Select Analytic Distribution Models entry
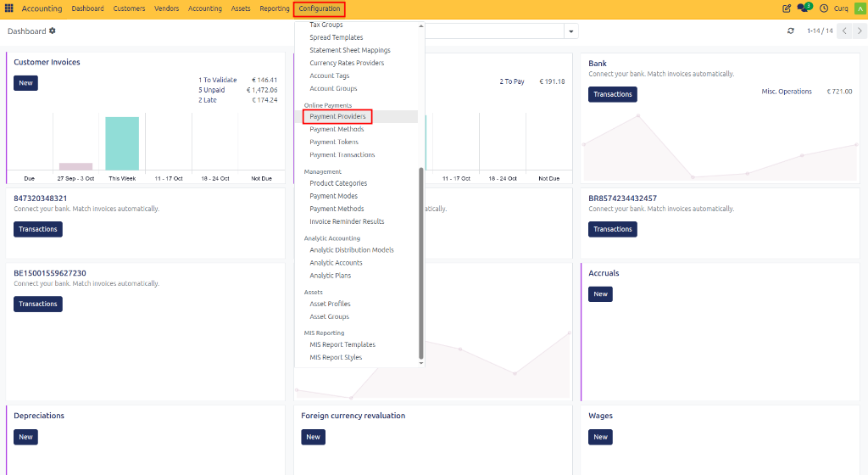The height and width of the screenshot is (475, 868). point(352,249)
